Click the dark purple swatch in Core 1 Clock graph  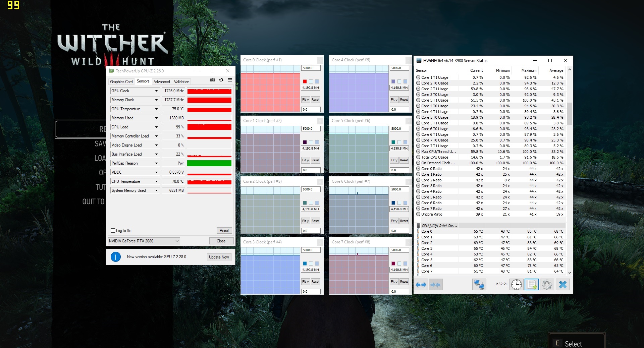tap(305, 142)
